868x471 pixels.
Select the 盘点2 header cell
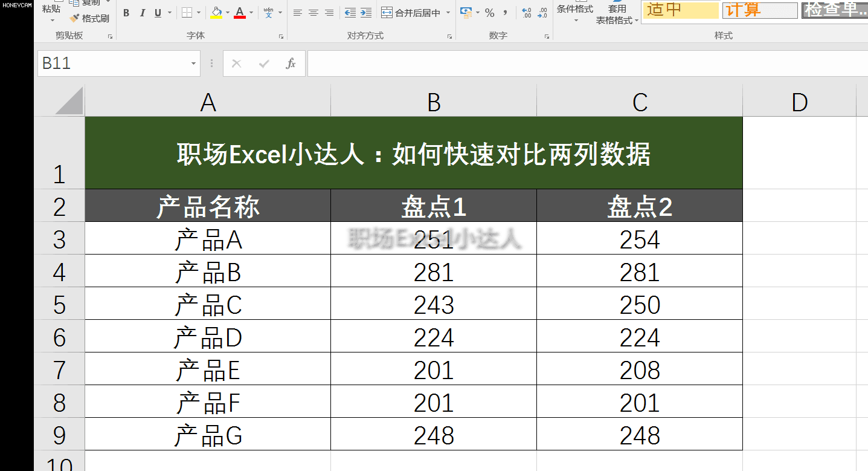640,206
